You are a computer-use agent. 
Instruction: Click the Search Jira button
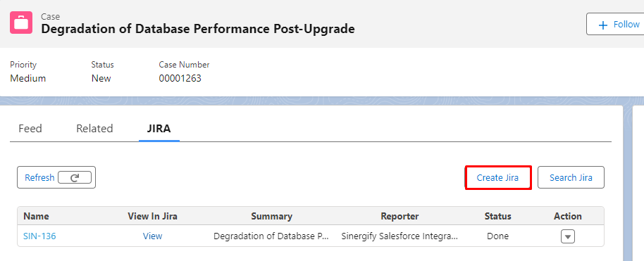571,178
